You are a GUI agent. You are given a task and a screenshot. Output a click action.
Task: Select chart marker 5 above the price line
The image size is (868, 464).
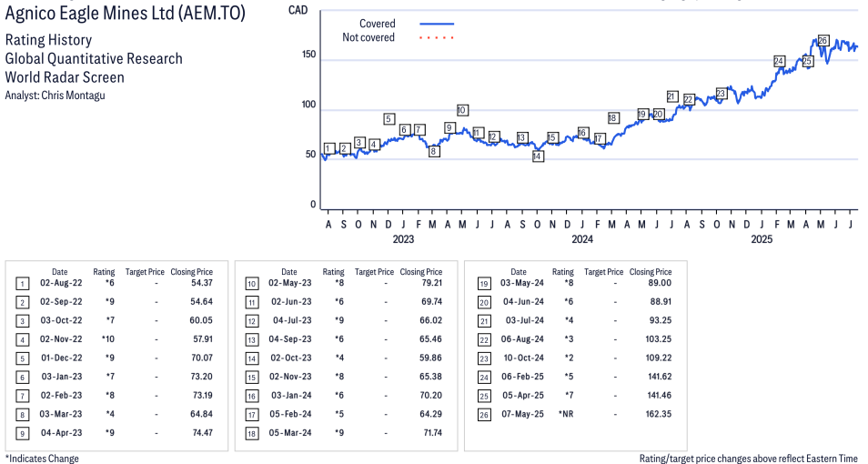pos(389,118)
